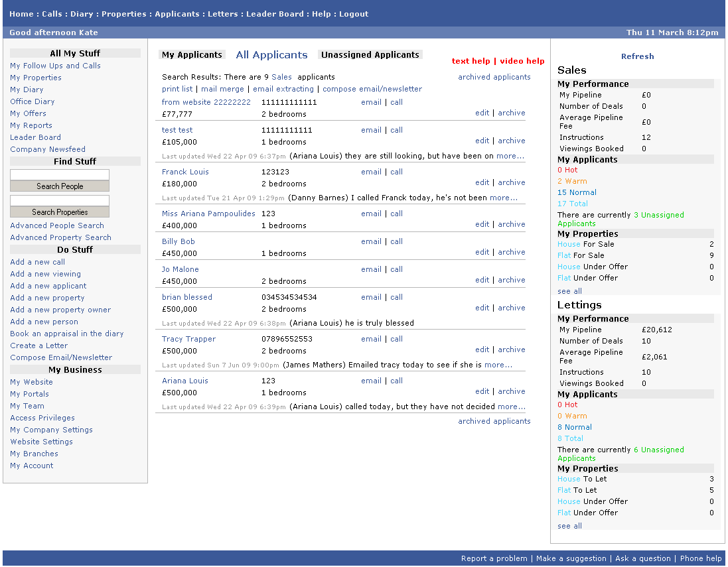728x567 pixels.
Task: Call applicant Jo Malone
Action: [396, 270]
